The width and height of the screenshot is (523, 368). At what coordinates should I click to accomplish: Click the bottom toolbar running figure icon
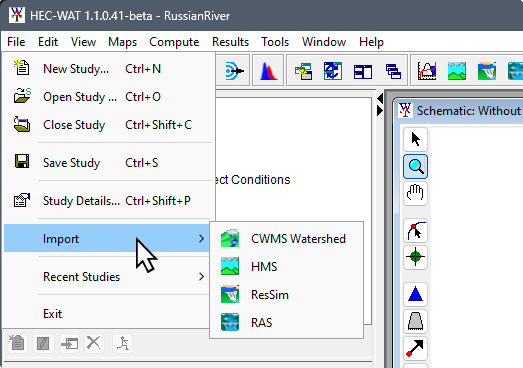(123, 343)
